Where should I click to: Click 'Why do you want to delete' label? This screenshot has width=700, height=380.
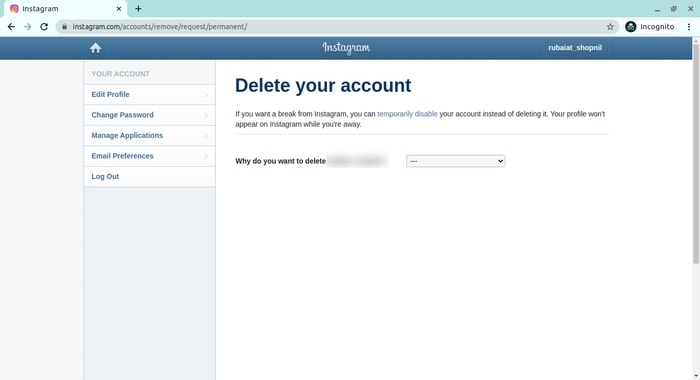tap(280, 161)
